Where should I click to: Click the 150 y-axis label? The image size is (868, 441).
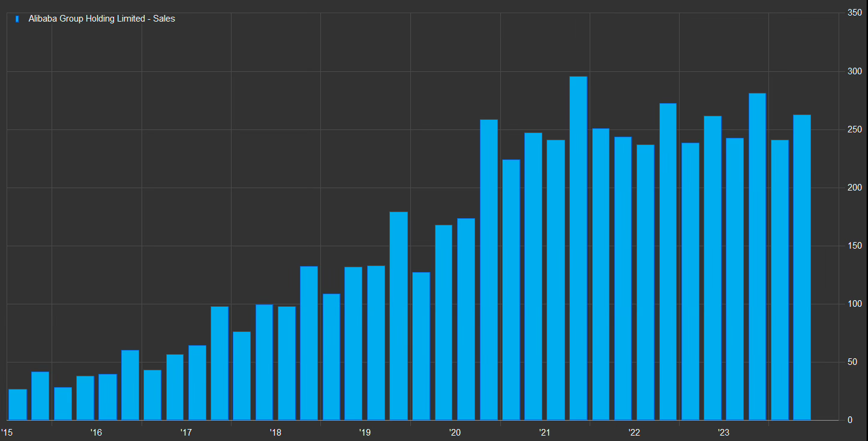855,246
